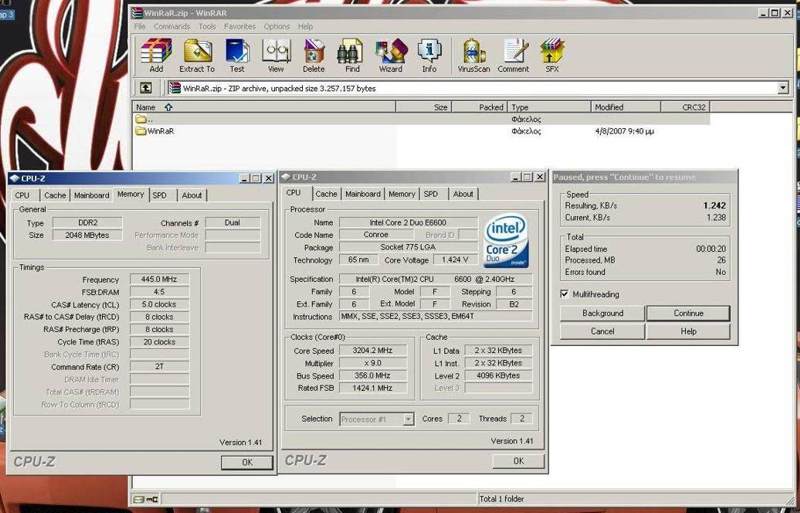Show archive Info
Viewport: 800px width, 513px height.
click(x=429, y=55)
